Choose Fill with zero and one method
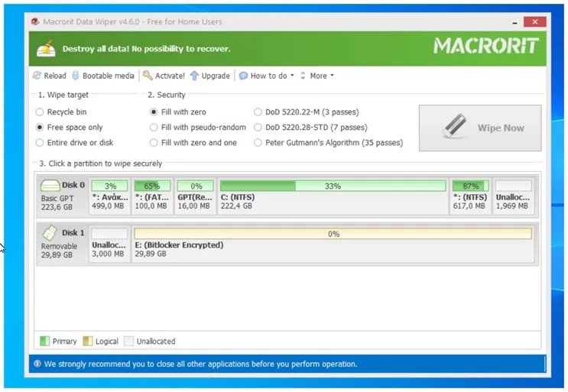Image resolution: width=568 pixels, height=392 pixels. point(154,143)
